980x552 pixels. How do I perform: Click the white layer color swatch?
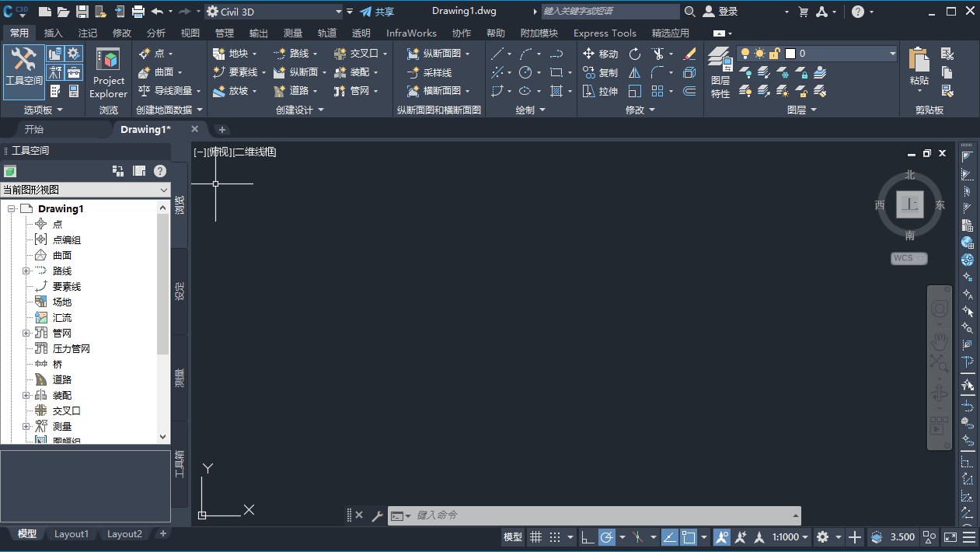[x=790, y=54]
